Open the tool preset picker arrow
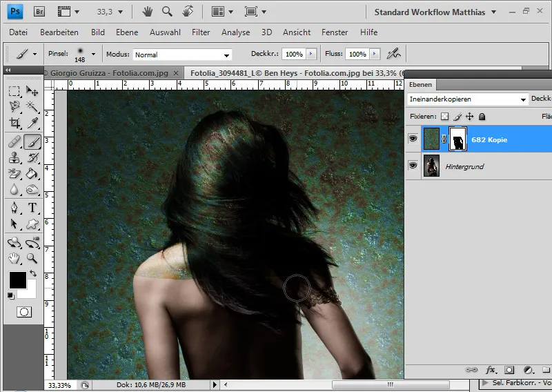552x392 pixels. pos(34,54)
